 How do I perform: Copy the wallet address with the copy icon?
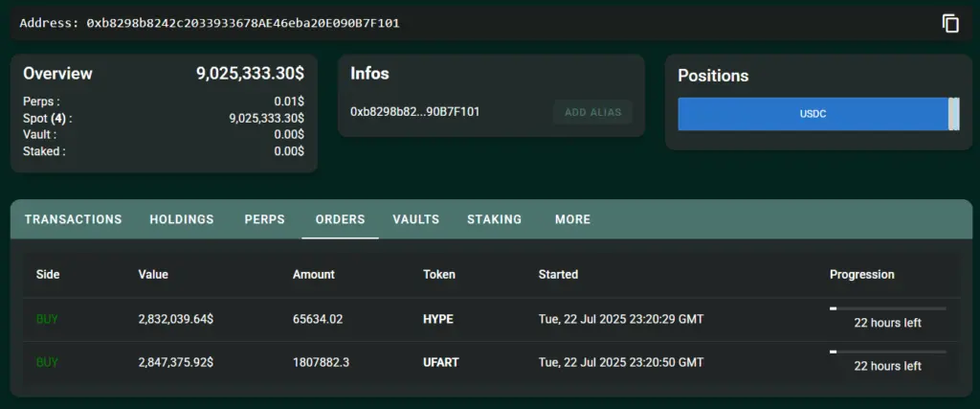point(950,24)
